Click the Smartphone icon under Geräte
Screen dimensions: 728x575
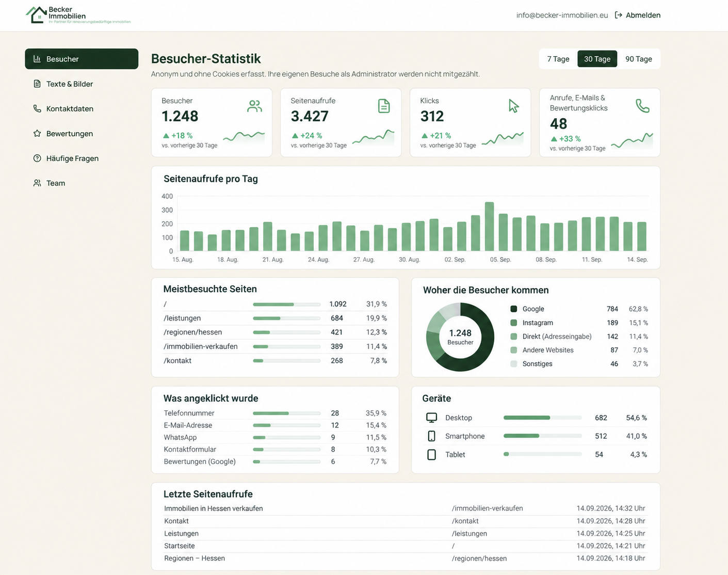point(432,436)
